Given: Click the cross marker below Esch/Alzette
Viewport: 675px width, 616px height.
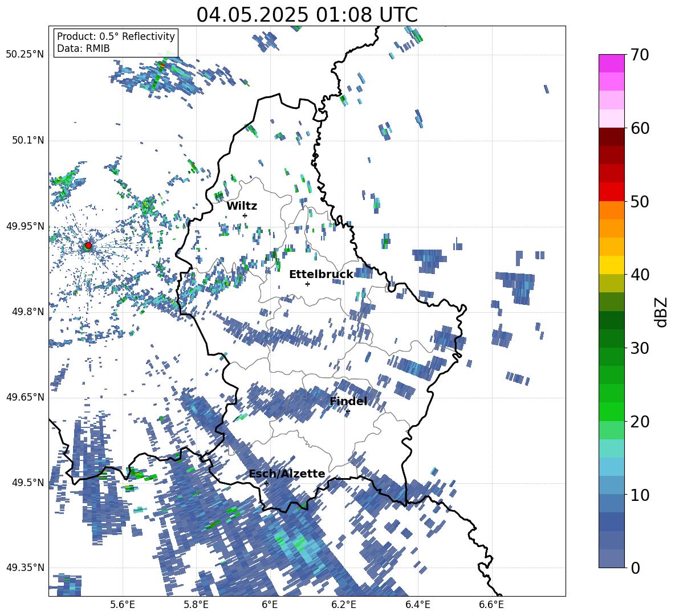Looking at the screenshot, I should click(x=266, y=483).
